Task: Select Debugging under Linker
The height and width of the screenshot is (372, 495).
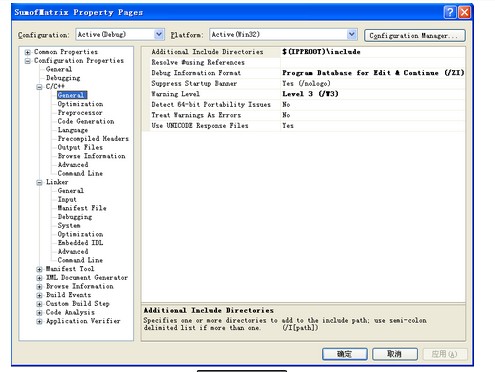Action: click(x=75, y=217)
